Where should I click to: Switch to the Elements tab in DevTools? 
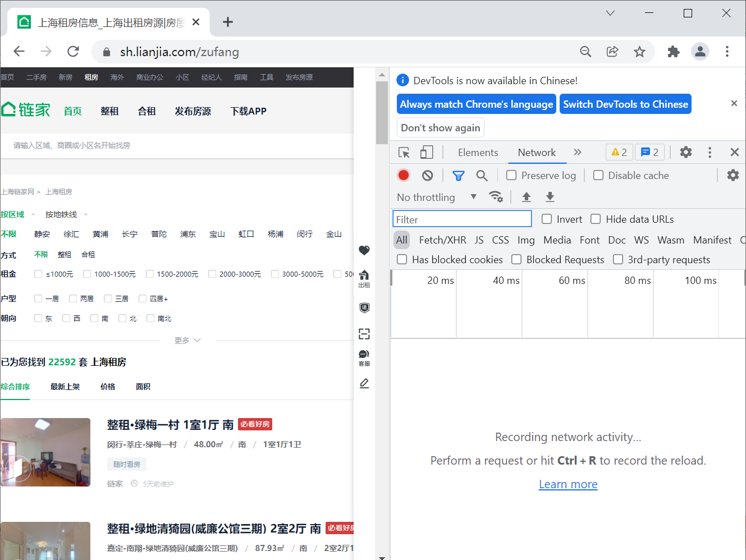pos(478,152)
